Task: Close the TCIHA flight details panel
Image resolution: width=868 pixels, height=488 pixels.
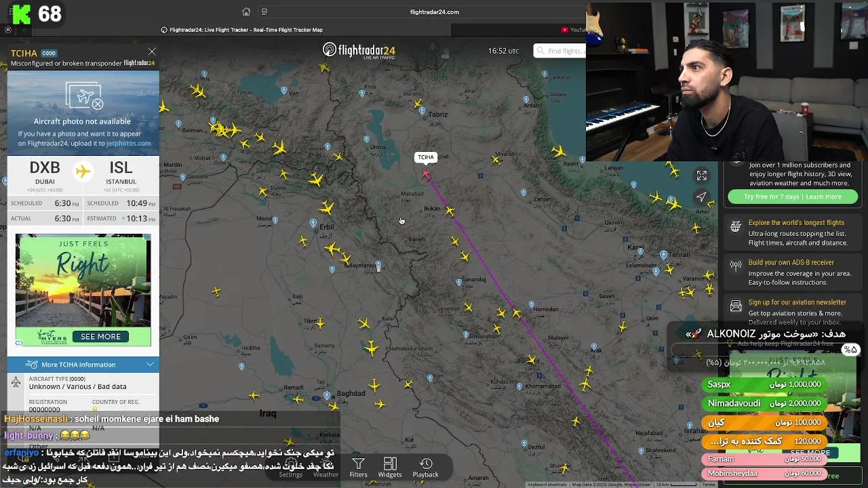Action: pos(152,52)
